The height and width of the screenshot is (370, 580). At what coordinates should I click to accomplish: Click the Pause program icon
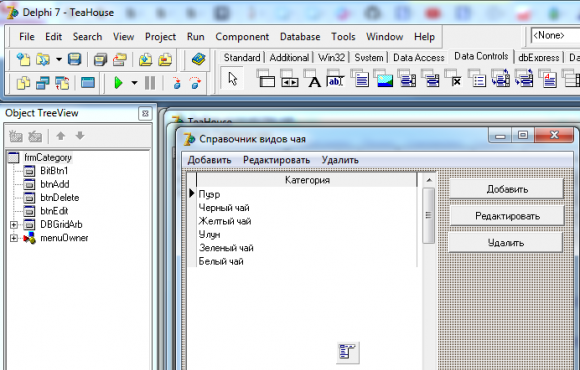tap(150, 83)
